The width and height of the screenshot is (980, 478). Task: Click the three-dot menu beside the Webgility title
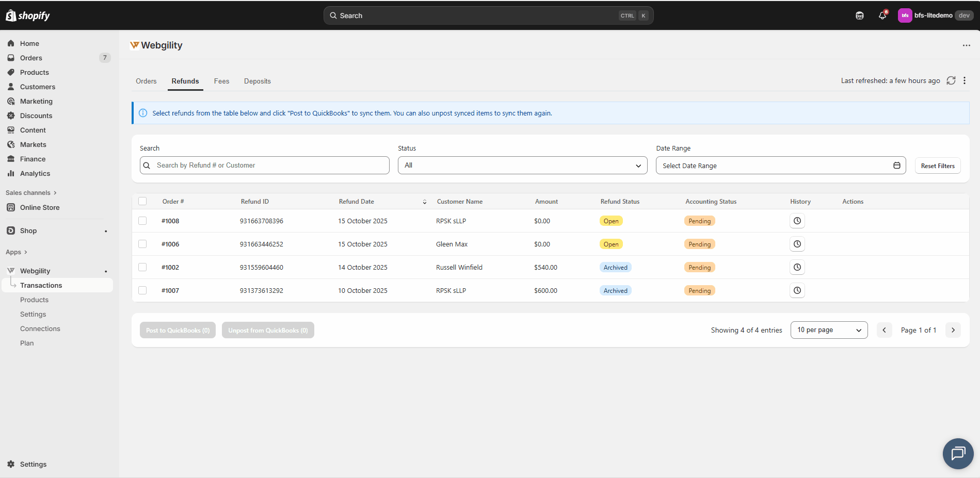pyautogui.click(x=966, y=45)
